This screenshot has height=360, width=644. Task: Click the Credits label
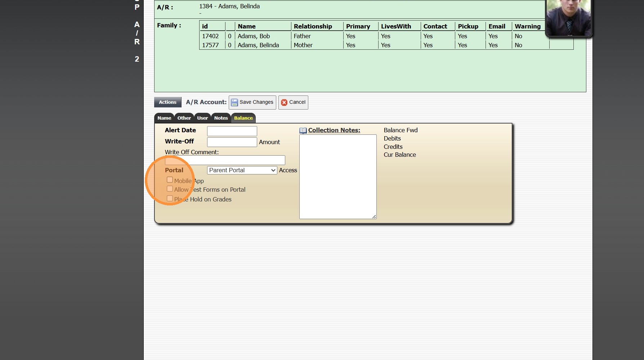click(393, 147)
